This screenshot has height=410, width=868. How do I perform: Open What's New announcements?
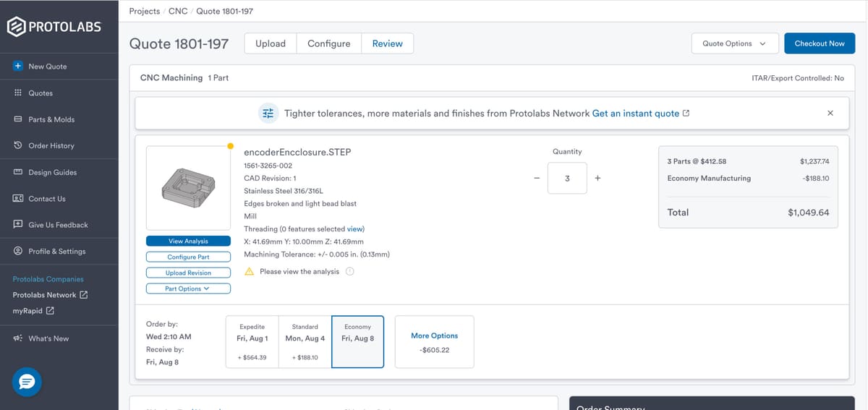click(x=48, y=338)
